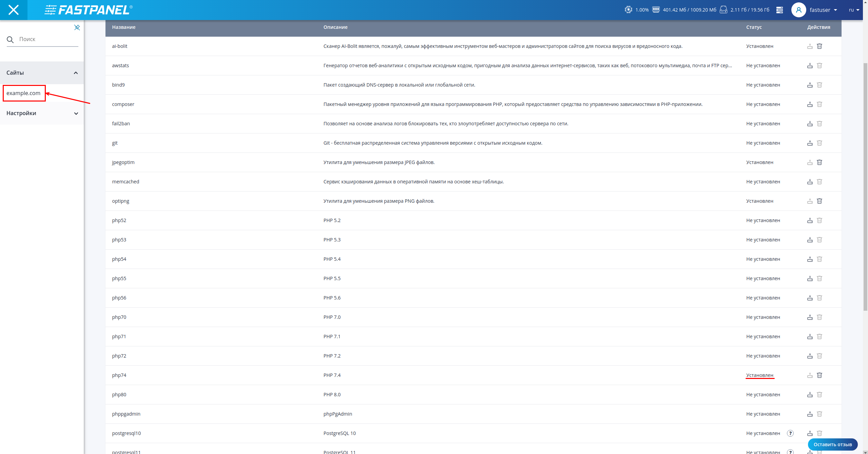Install the awstats application
Image resolution: width=868 pixels, height=454 pixels.
810,66
